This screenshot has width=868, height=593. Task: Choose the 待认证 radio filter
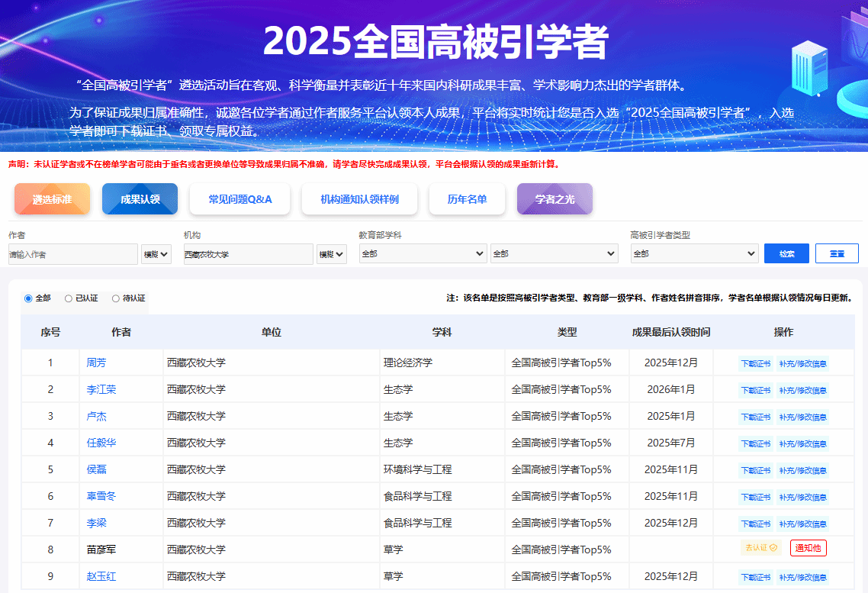point(116,298)
